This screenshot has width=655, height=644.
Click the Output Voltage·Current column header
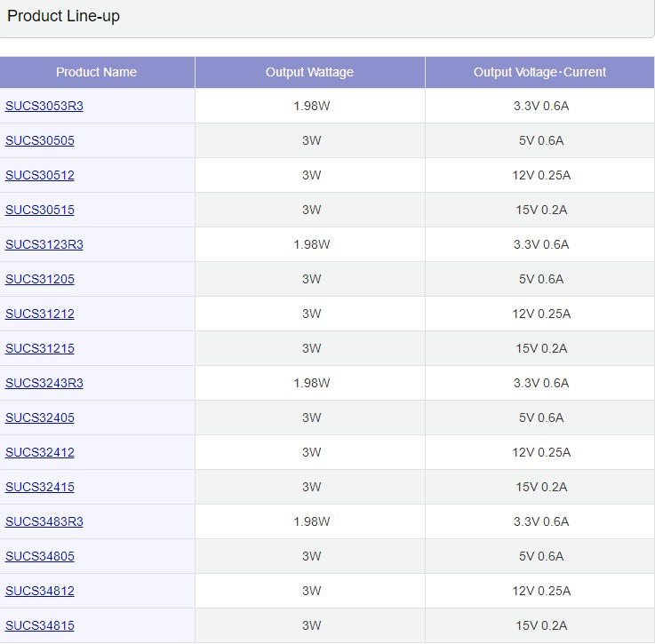click(x=539, y=72)
